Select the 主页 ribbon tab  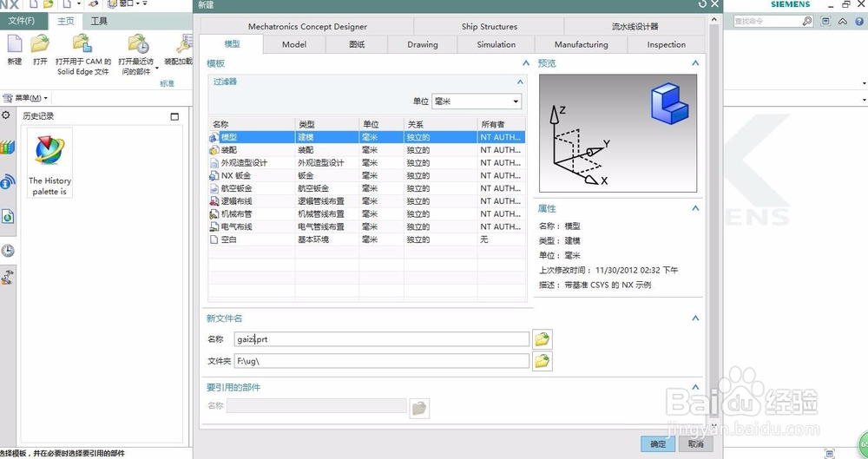[x=65, y=21]
